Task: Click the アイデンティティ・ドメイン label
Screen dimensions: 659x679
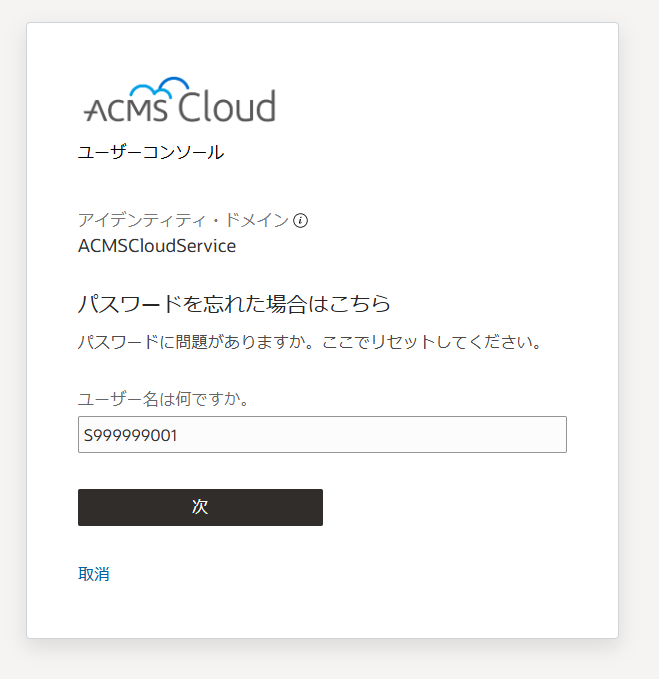Action: pyautogui.click(x=184, y=220)
